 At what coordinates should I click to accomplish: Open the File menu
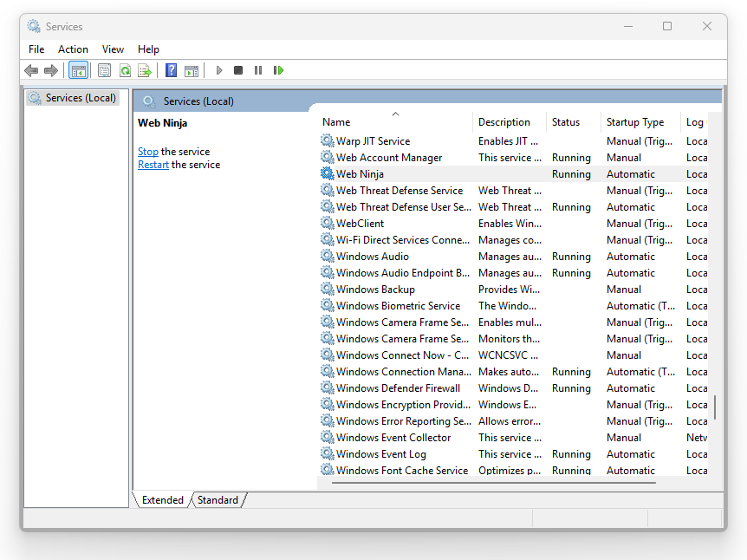(x=36, y=49)
